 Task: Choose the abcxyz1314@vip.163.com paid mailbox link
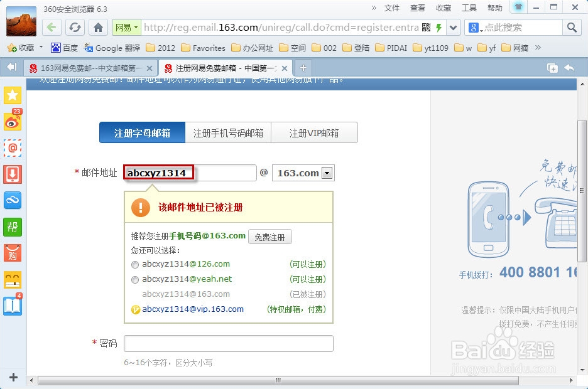(193, 309)
